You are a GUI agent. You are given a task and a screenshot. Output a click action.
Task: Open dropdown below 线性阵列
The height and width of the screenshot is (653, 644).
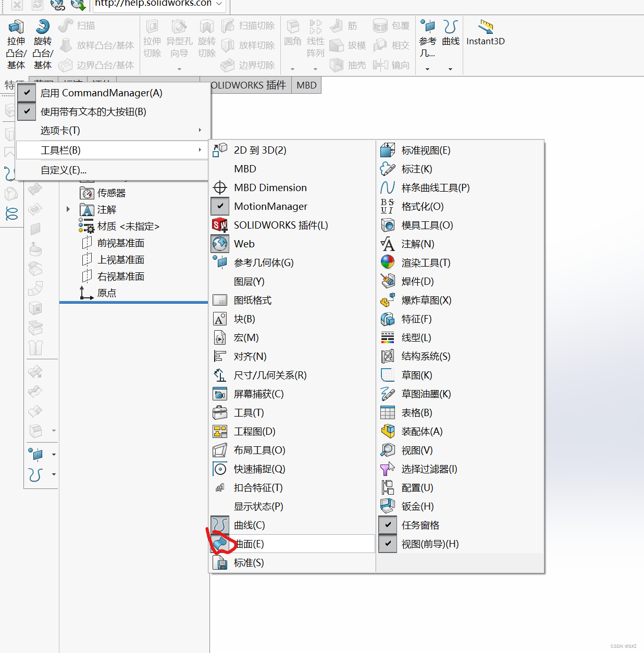[315, 69]
